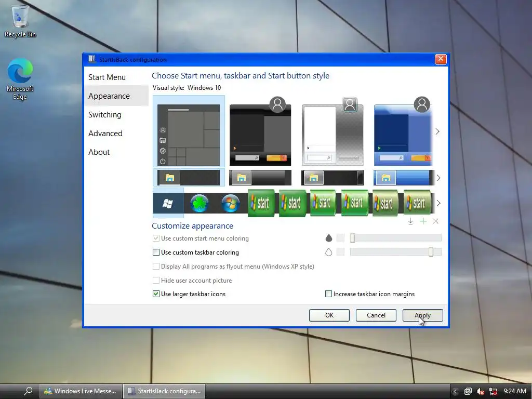
Task: Click the Use custom start menu coloring checkbox
Action: tap(156, 238)
